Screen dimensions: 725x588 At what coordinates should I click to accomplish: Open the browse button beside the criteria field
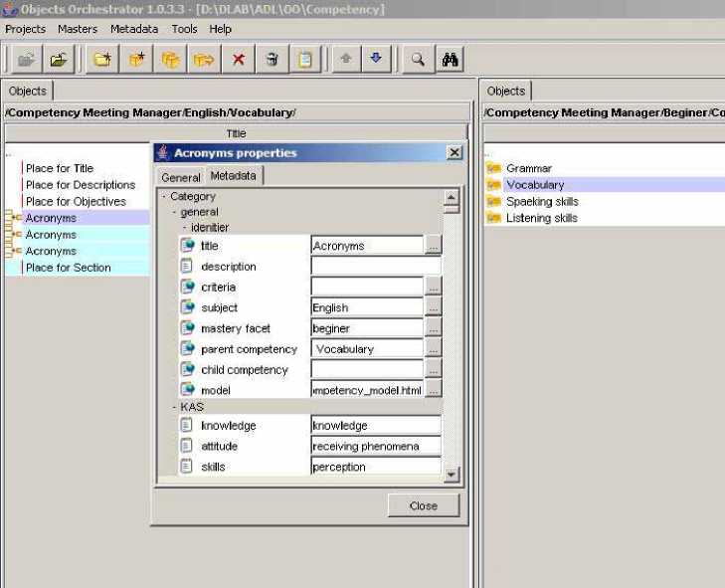point(433,287)
